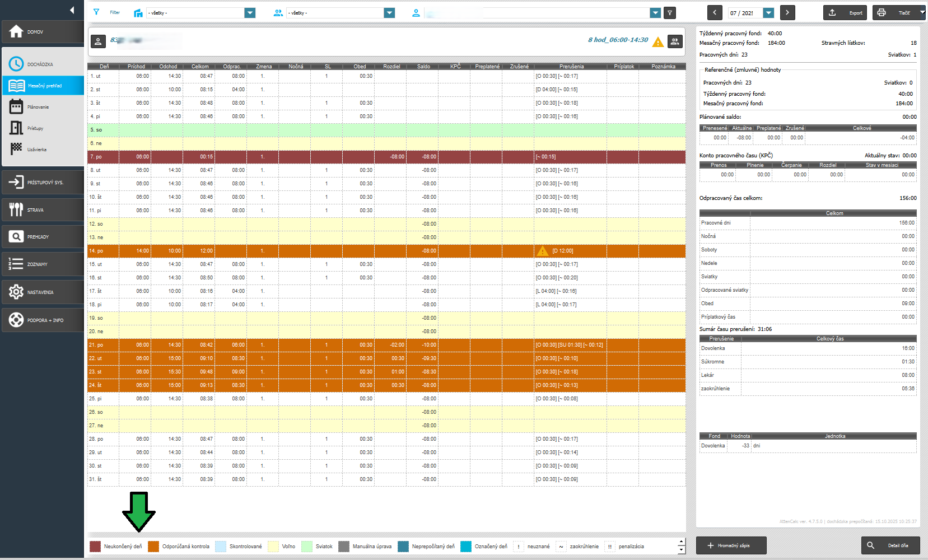This screenshot has height=560, width=928.
Task: Open the Domov home section
Action: point(42,32)
